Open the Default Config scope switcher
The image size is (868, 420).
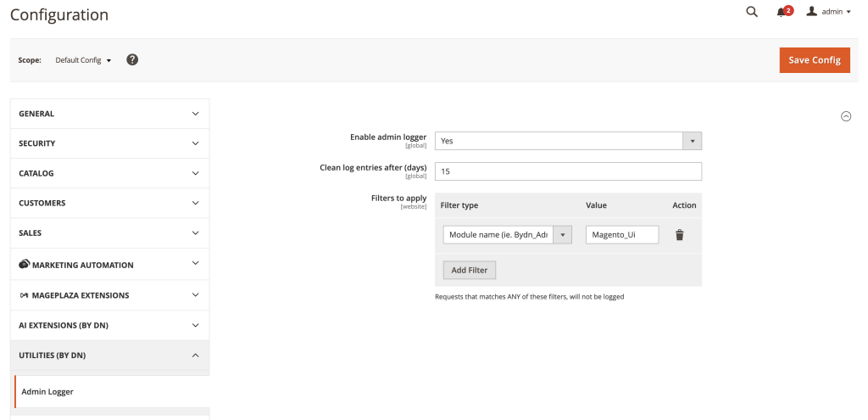83,60
